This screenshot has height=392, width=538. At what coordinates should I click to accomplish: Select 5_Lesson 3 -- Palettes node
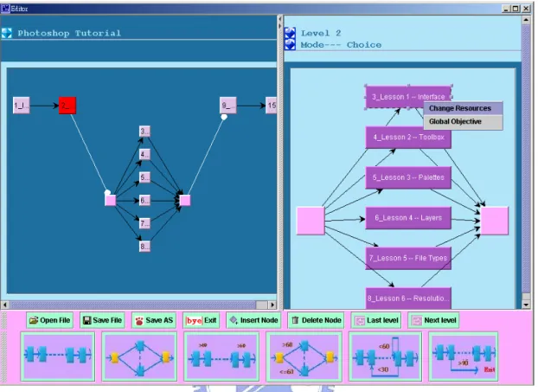tap(408, 177)
